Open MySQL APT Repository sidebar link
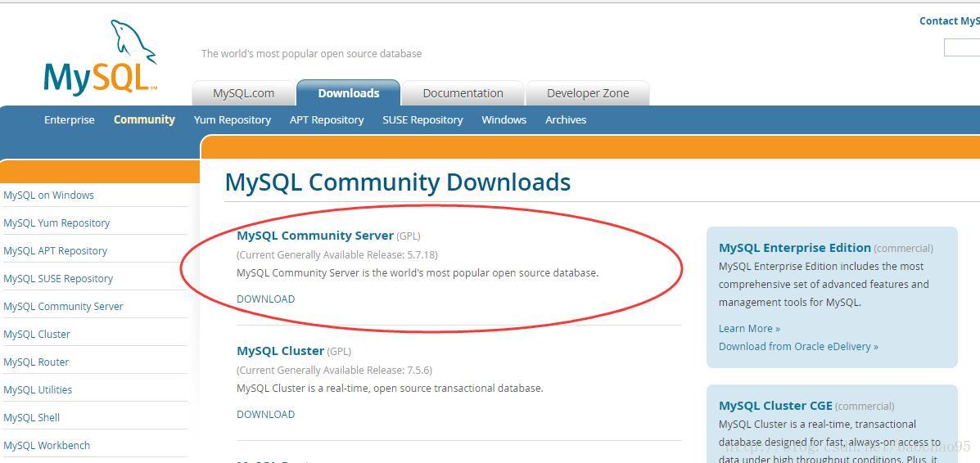Viewport: 980px width, 463px height. 55,250
